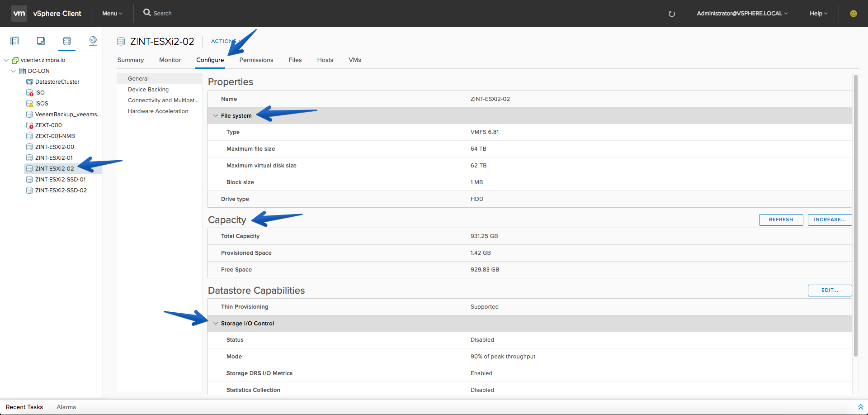
Task: Click the search magnifier icon
Action: pos(147,13)
